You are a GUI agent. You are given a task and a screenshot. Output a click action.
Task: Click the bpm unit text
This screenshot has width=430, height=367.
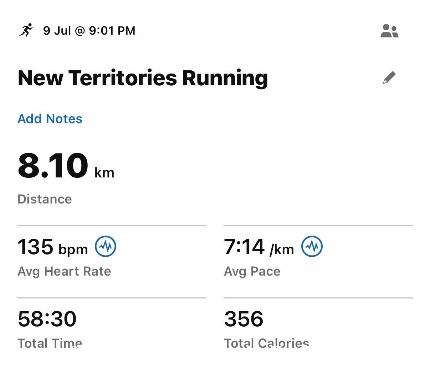coord(73,249)
